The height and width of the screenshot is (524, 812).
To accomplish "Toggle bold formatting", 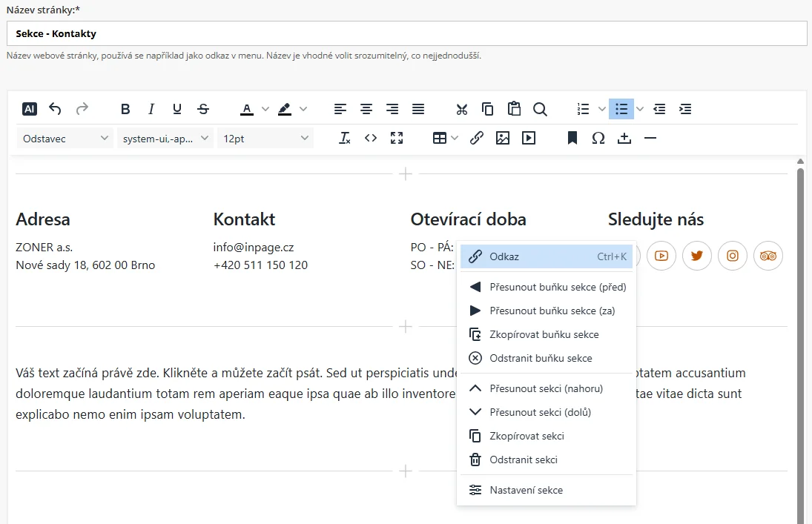I will (x=125, y=109).
